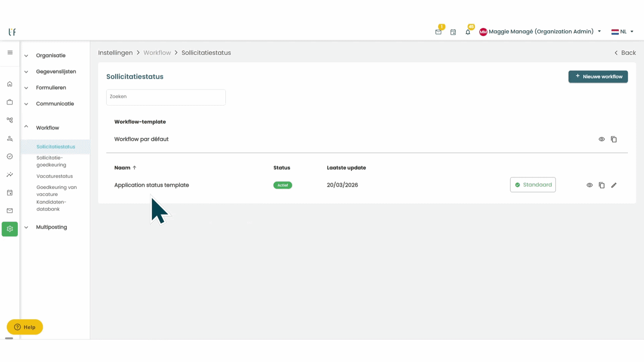Go to Instellingen breadcrumb
This screenshot has height=362, width=644.
coord(115,53)
